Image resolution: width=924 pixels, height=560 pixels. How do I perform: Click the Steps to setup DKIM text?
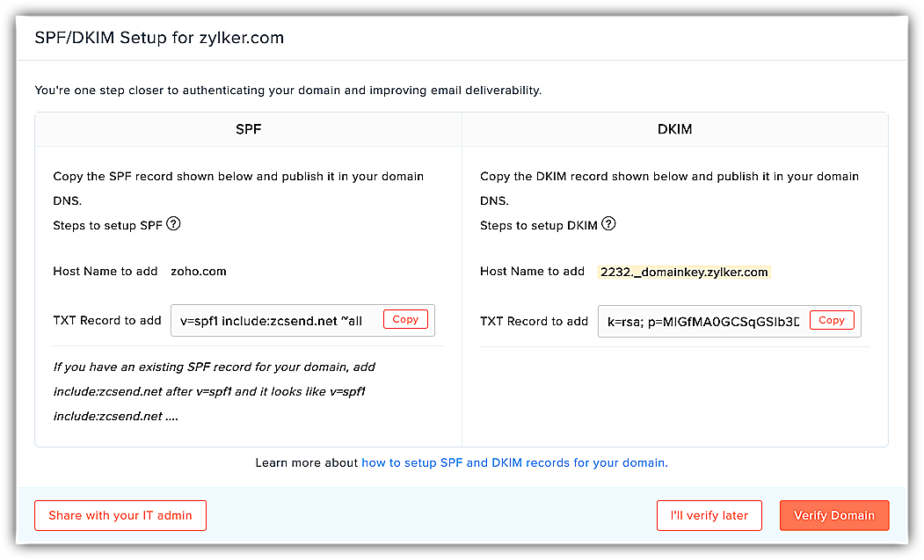(x=538, y=226)
